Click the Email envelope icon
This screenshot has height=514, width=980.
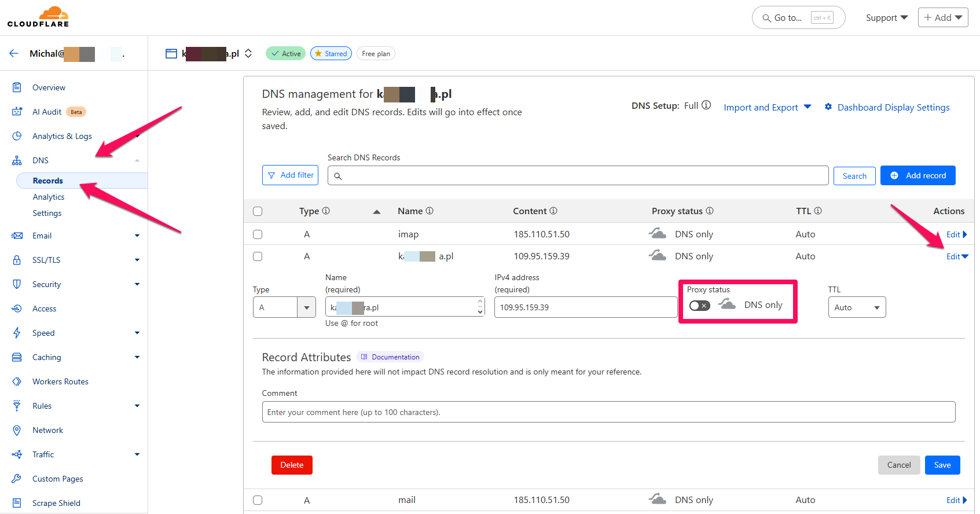point(17,236)
